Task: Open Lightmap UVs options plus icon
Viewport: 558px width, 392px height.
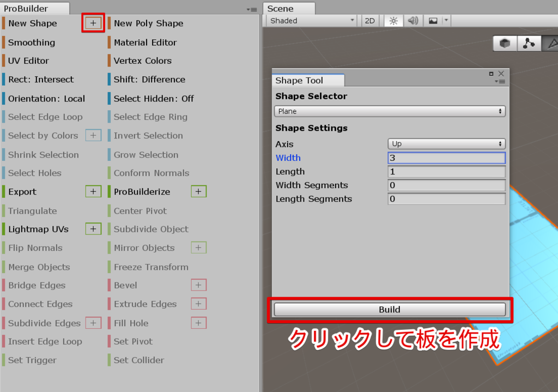Action: coord(93,229)
